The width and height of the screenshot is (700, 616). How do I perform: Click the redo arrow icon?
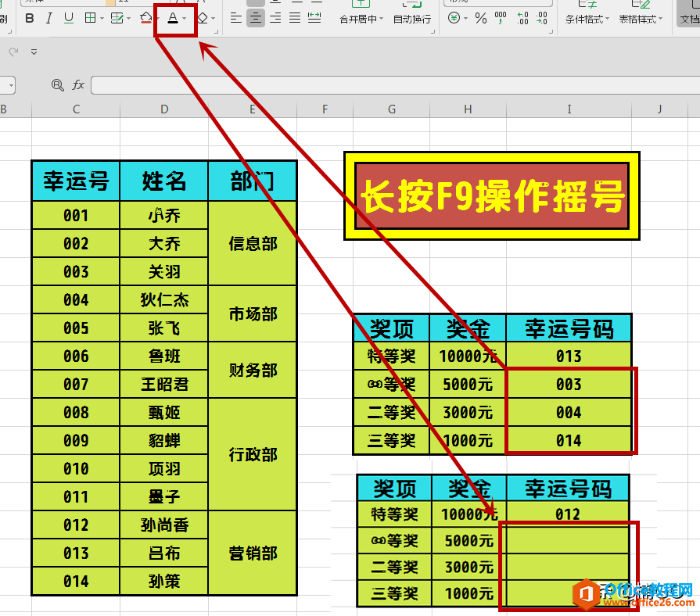coord(14,52)
